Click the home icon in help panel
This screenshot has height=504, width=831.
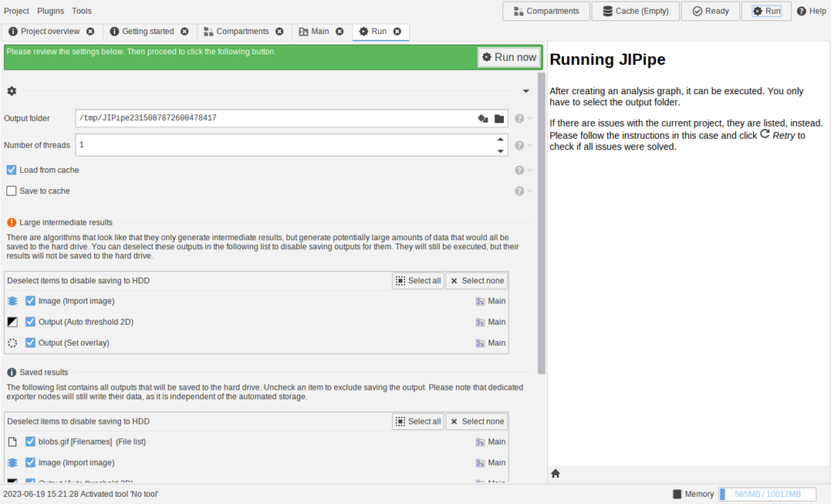pos(556,473)
